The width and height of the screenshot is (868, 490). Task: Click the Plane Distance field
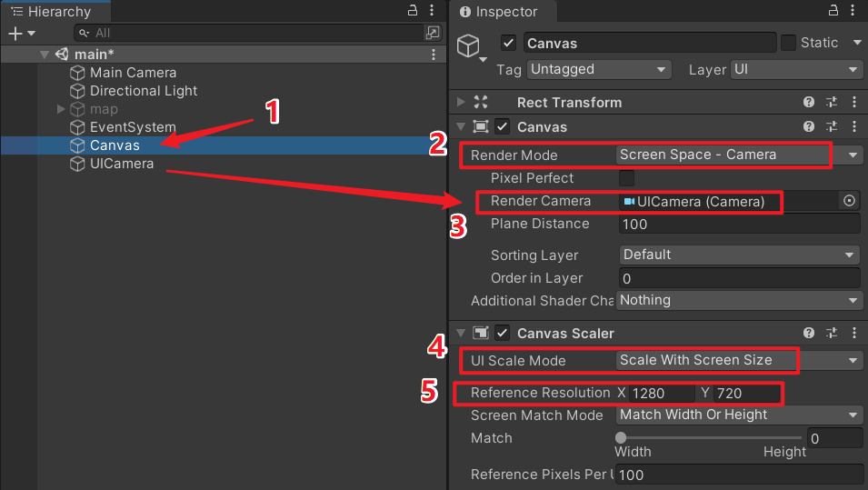pos(738,225)
